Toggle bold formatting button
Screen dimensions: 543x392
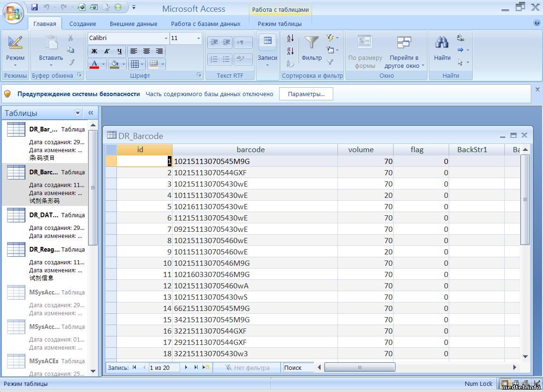pyautogui.click(x=94, y=51)
